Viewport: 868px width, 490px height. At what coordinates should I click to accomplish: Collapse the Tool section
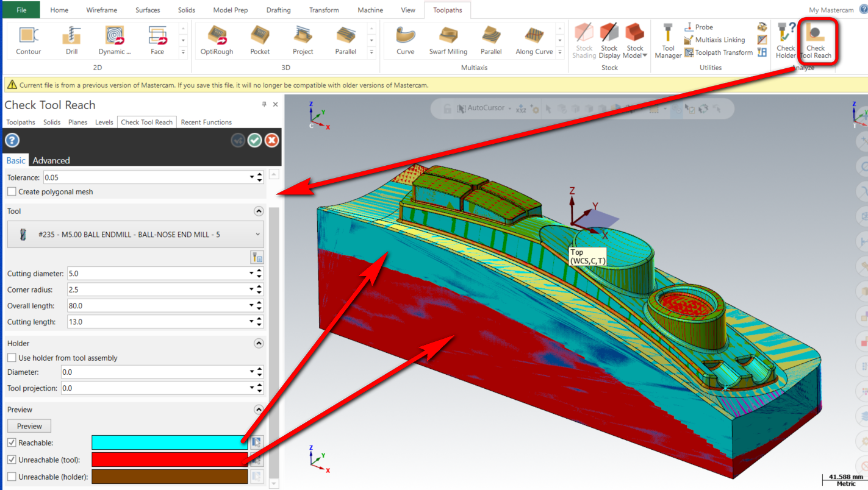pyautogui.click(x=259, y=211)
